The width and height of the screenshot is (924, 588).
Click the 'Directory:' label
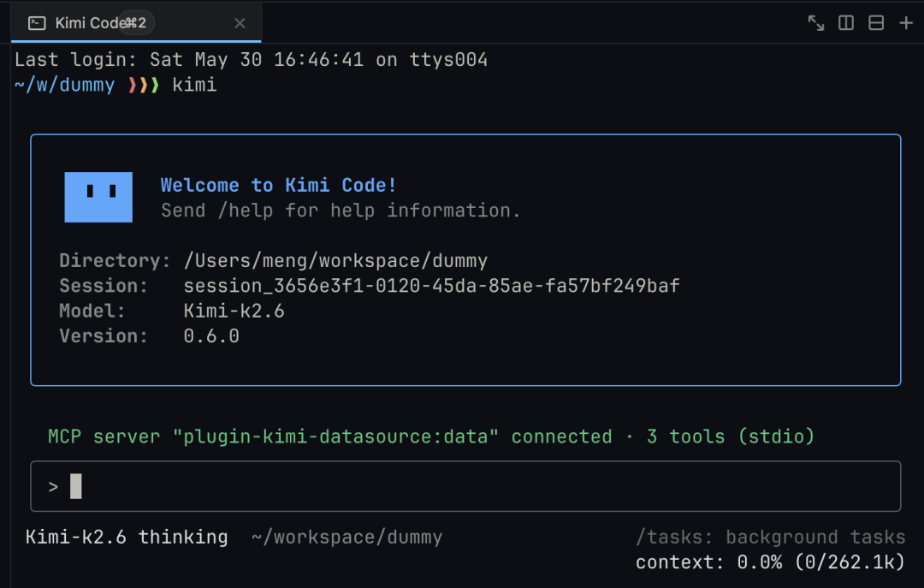point(115,261)
